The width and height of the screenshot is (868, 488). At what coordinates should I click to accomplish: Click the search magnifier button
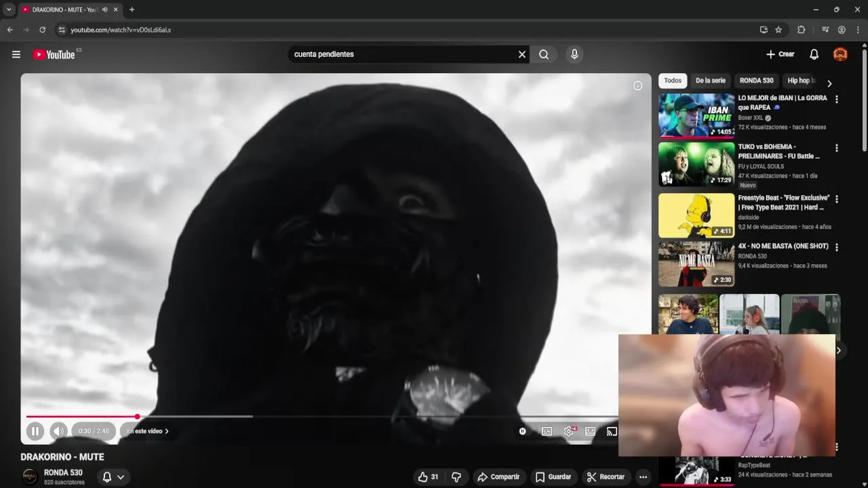(544, 54)
